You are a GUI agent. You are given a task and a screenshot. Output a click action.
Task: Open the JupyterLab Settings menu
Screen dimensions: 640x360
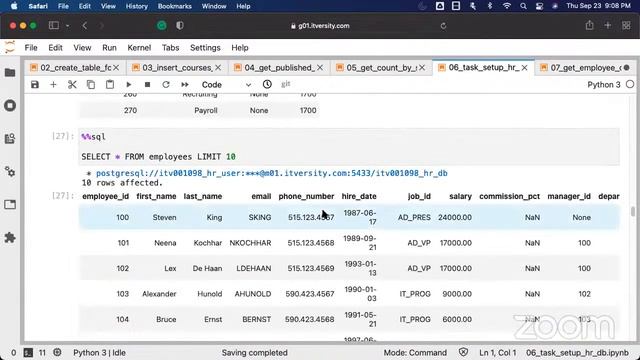pos(205,48)
